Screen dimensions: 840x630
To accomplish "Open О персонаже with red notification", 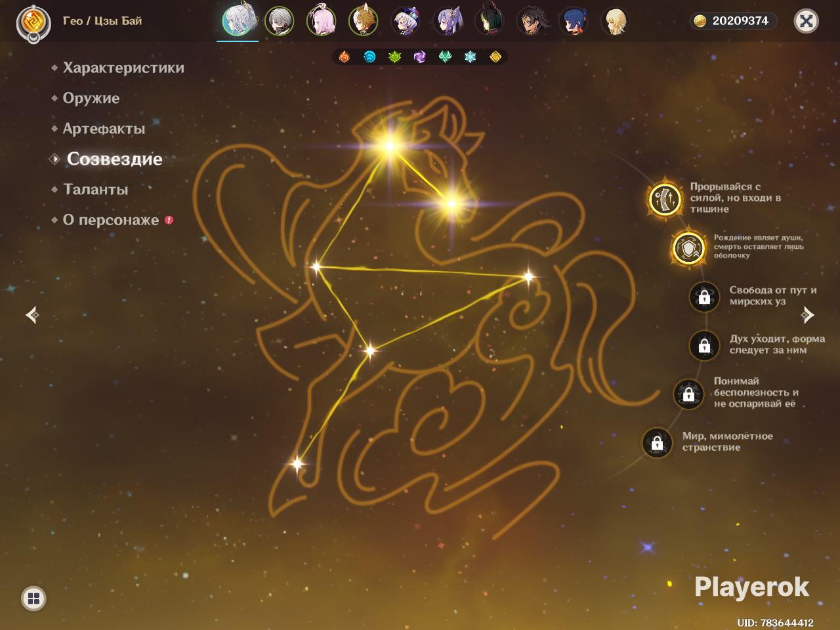I will 111,220.
